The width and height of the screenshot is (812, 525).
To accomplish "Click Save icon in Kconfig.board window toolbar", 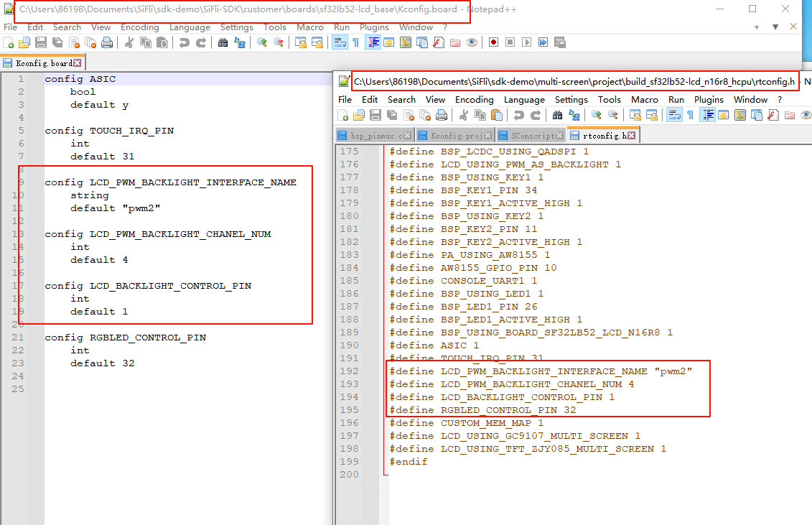I will (41, 42).
